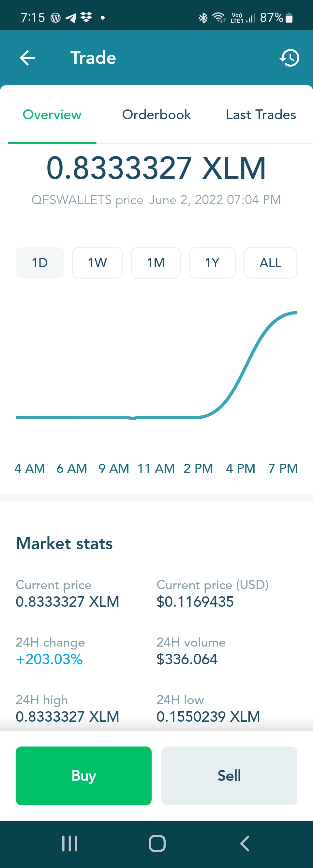
Task: Tap the green Buy button
Action: (83, 776)
